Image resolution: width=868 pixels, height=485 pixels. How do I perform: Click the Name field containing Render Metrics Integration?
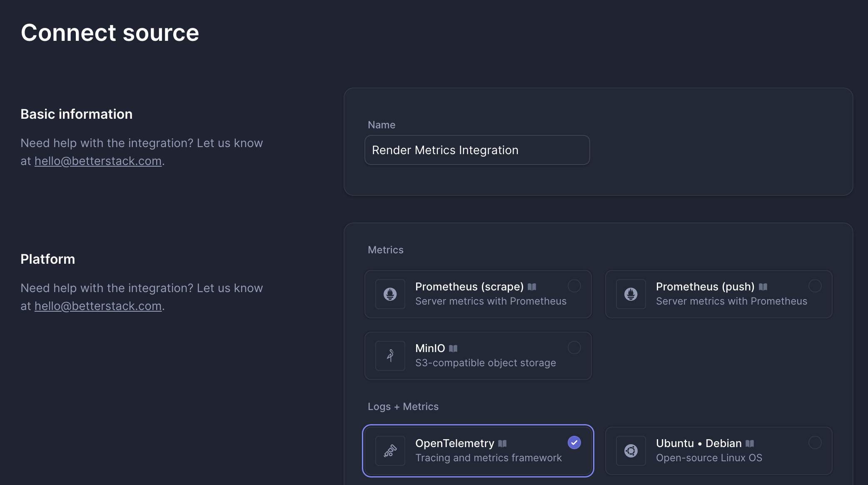pyautogui.click(x=476, y=150)
